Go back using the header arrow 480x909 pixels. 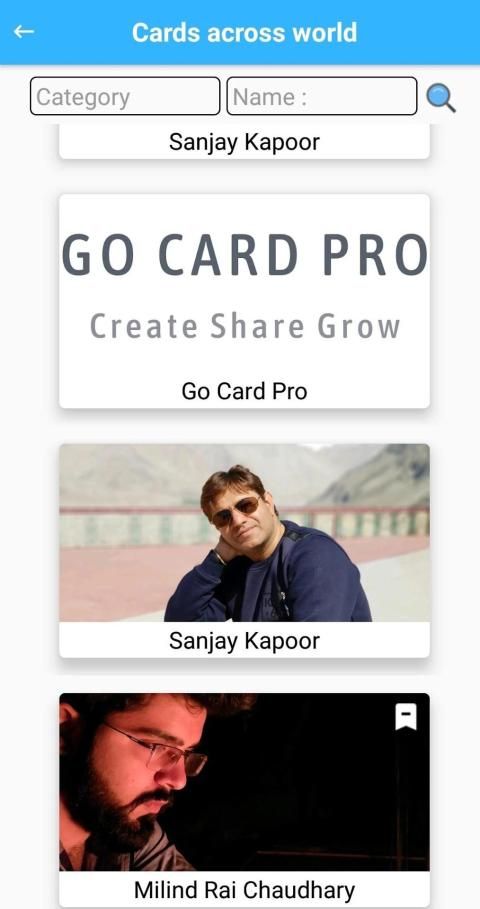[24, 32]
